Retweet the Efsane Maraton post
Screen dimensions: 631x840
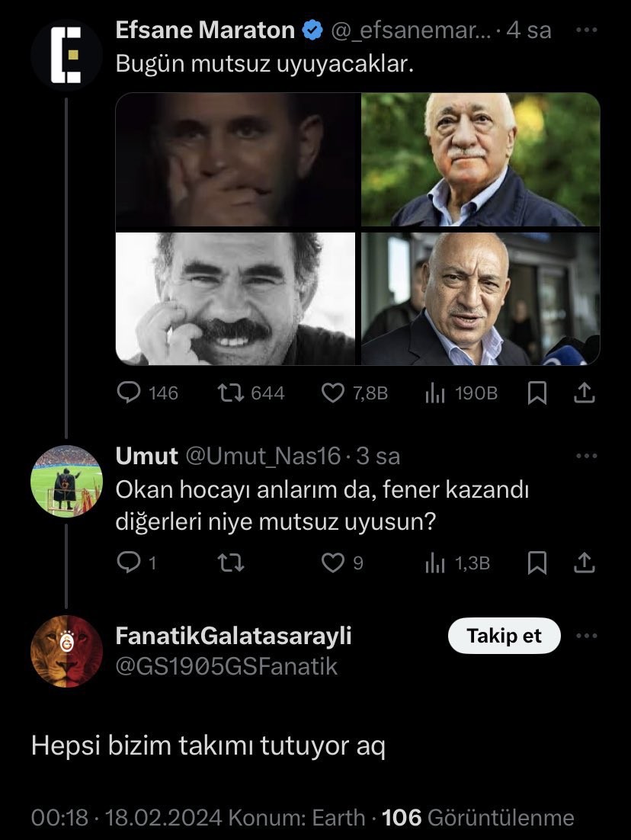[228, 393]
